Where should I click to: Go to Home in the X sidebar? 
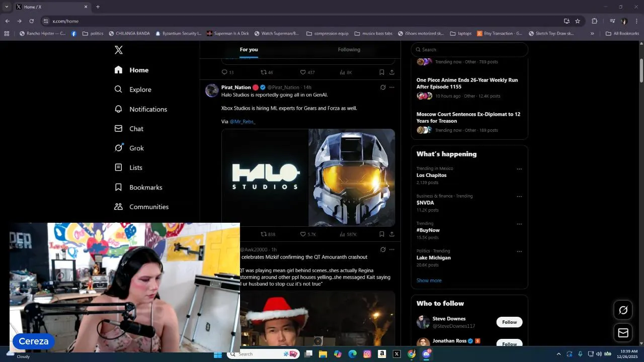[x=131, y=70]
